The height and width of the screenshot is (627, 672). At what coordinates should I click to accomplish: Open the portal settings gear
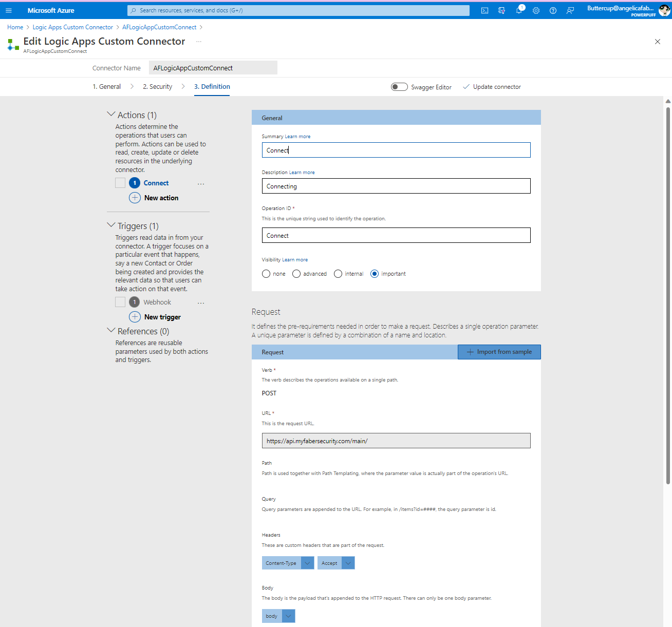pyautogui.click(x=536, y=10)
